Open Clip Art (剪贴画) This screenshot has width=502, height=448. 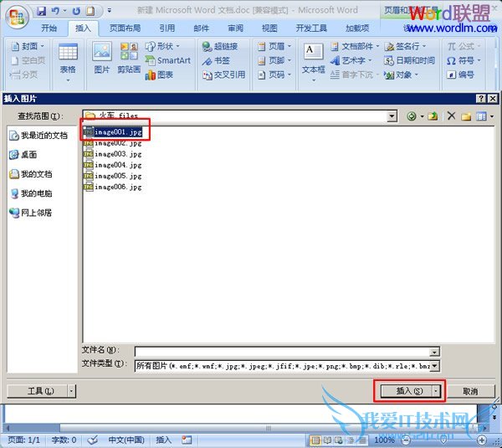point(129,58)
